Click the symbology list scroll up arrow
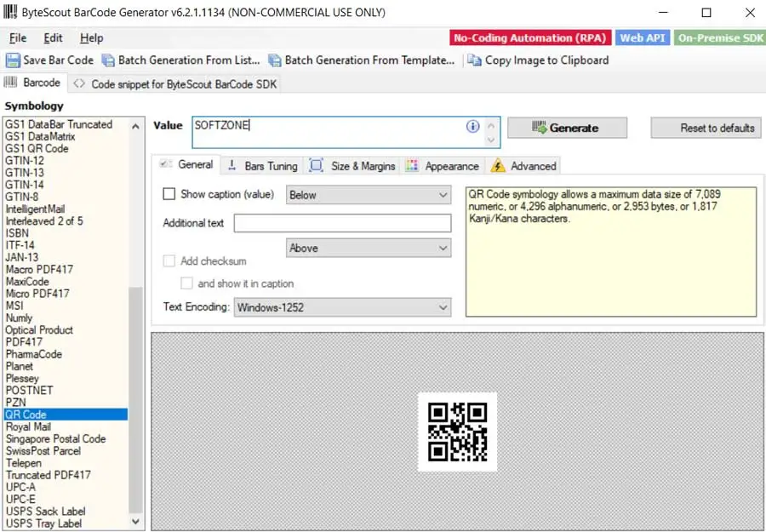This screenshot has height=532, width=766. 136,127
